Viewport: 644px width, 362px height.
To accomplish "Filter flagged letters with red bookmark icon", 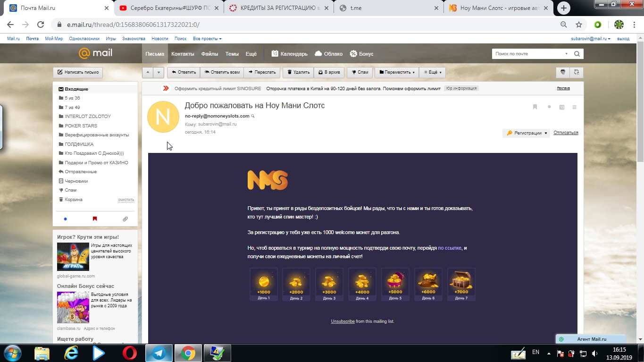I will (95, 219).
